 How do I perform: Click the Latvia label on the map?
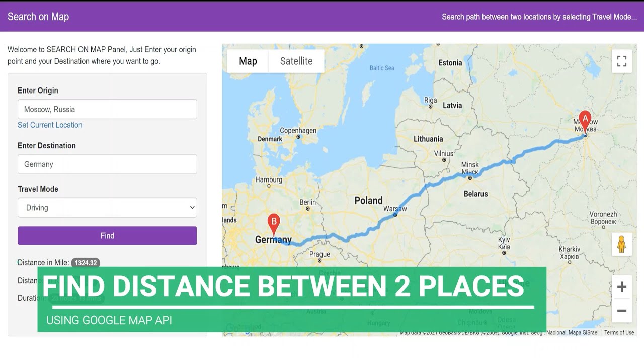[x=452, y=106]
